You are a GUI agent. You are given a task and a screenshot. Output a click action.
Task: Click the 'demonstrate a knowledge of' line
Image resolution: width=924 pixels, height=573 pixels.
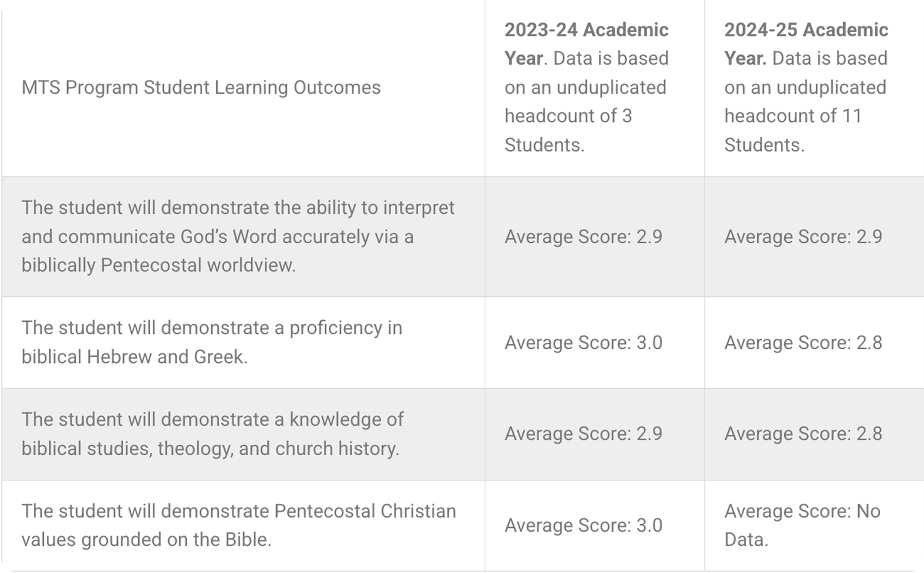pyautogui.click(x=212, y=420)
